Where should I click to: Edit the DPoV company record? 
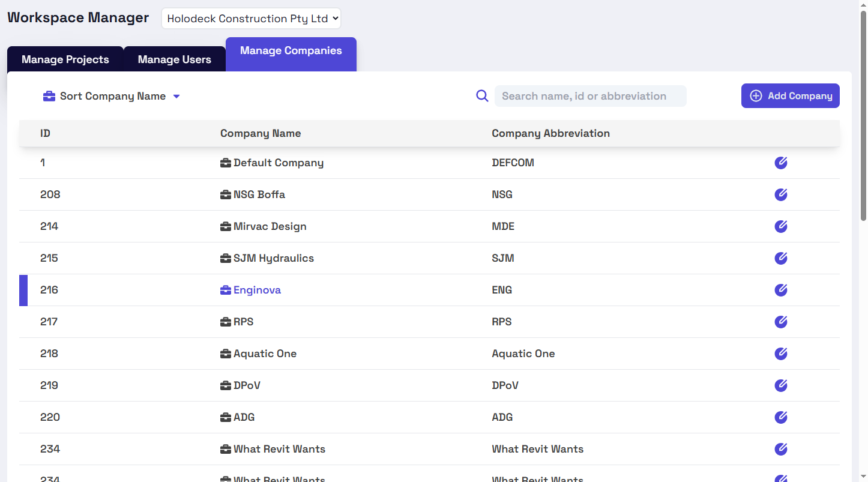(780, 385)
